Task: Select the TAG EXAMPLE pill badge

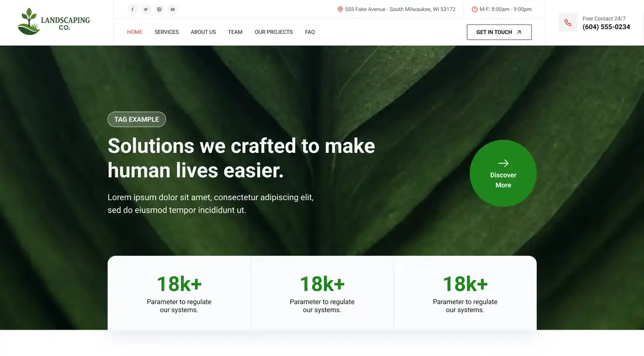Action: 136,119
